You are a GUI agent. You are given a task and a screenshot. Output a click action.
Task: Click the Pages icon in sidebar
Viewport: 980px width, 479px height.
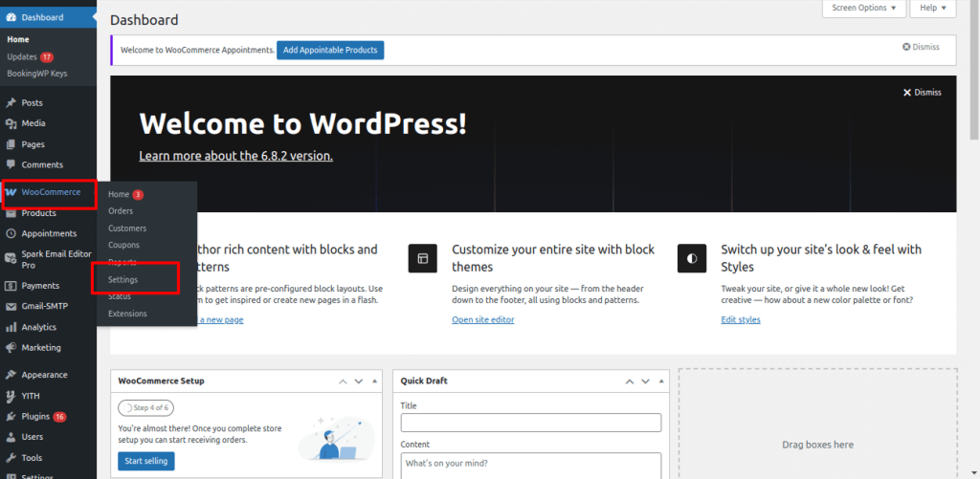(x=11, y=144)
